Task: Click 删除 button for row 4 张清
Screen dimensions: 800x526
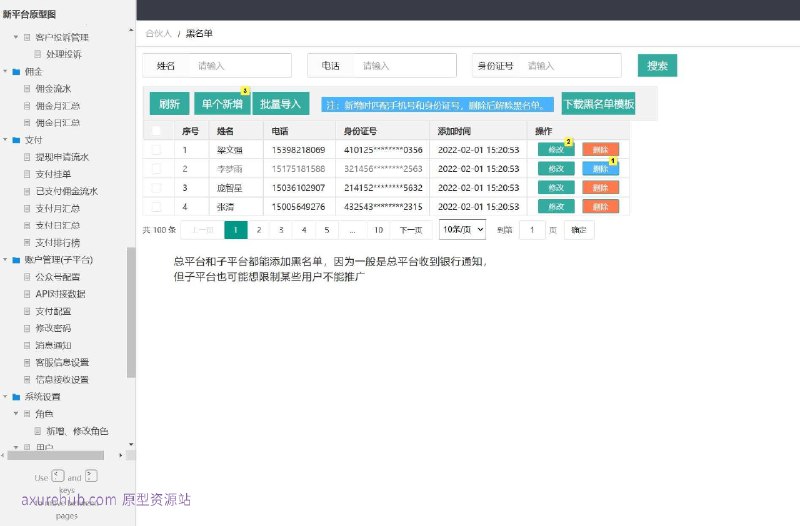Action: pos(601,207)
